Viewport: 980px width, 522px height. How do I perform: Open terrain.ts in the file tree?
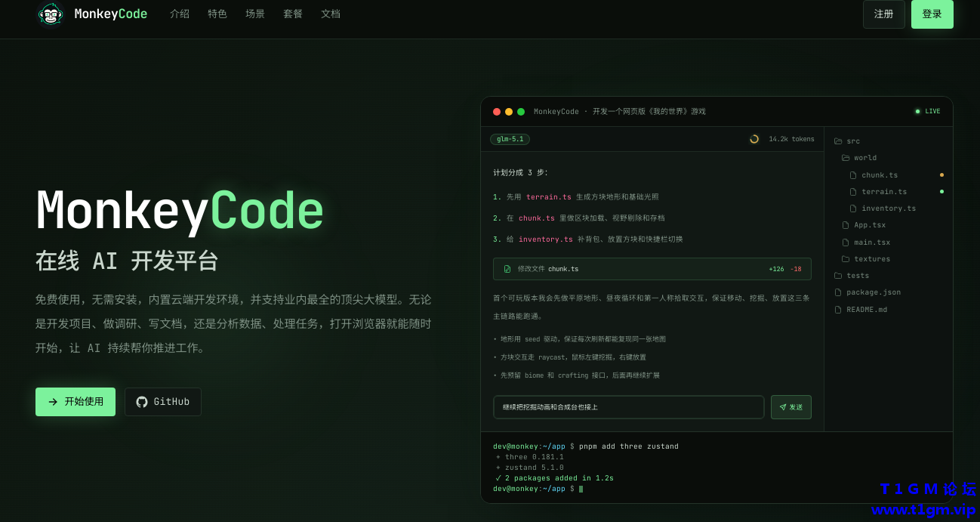pyautogui.click(x=884, y=192)
